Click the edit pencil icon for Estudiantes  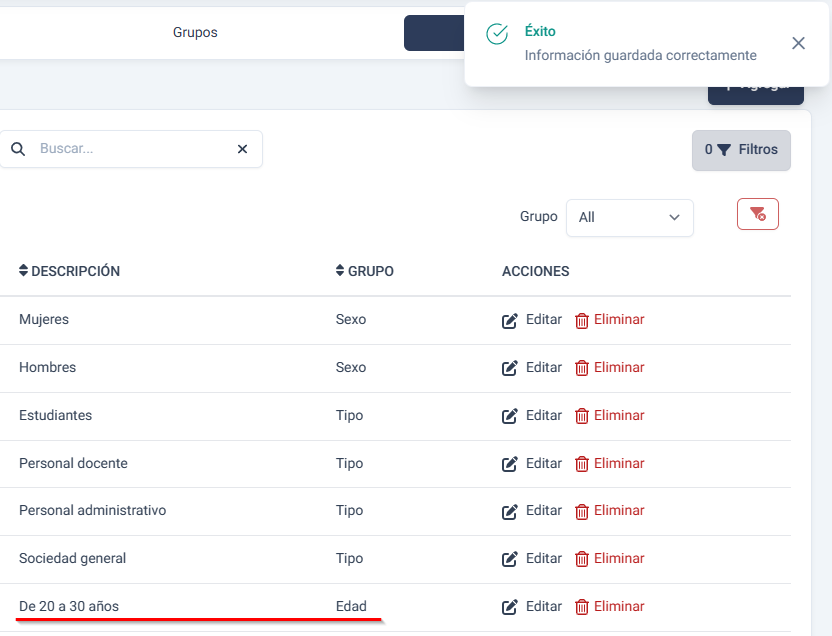510,416
